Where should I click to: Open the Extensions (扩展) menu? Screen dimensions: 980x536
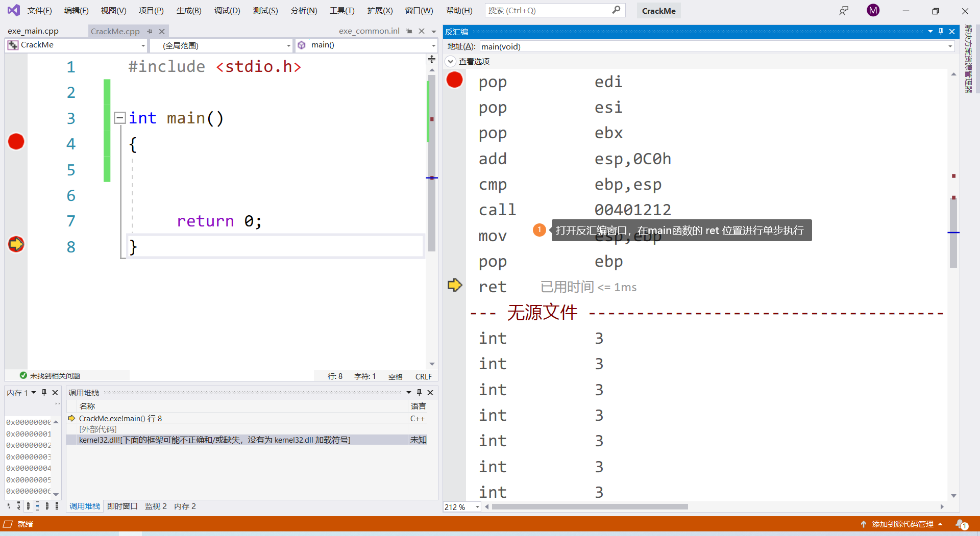(380, 11)
